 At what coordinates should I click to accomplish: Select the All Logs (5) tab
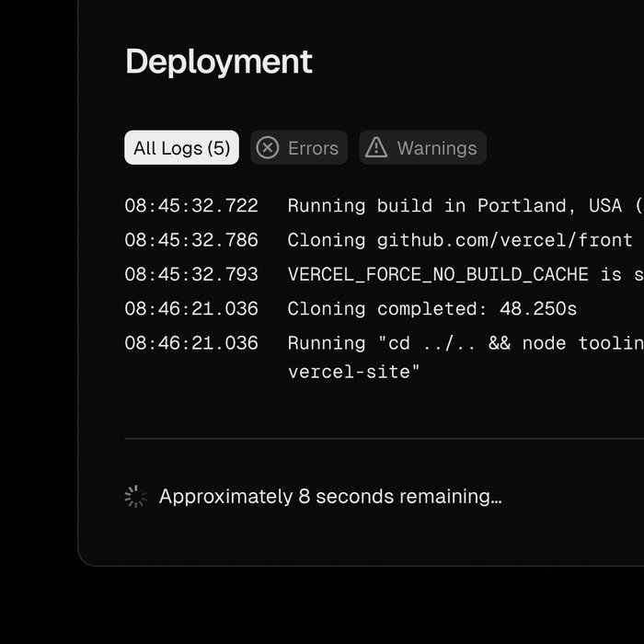pos(181,148)
